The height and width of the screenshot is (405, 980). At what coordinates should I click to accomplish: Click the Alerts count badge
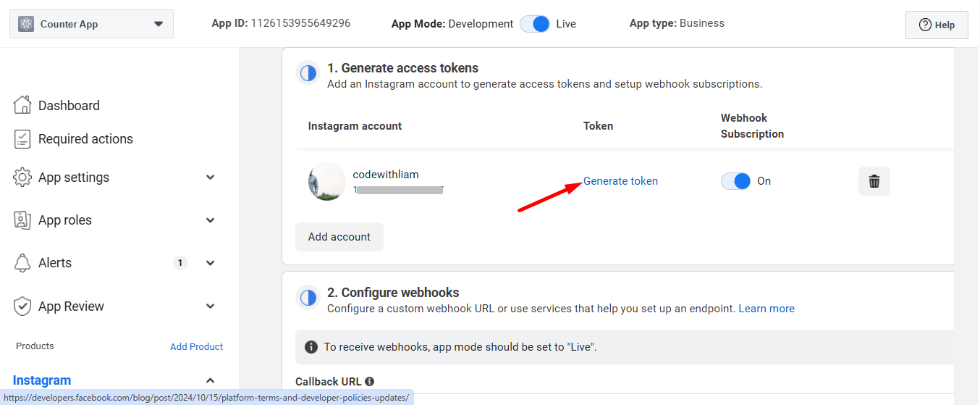(180, 263)
